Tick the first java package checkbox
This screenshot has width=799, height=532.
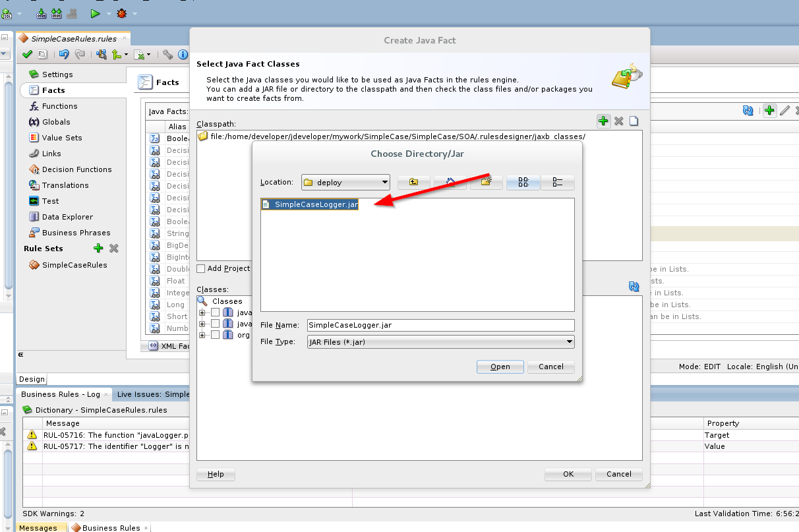[215, 312]
